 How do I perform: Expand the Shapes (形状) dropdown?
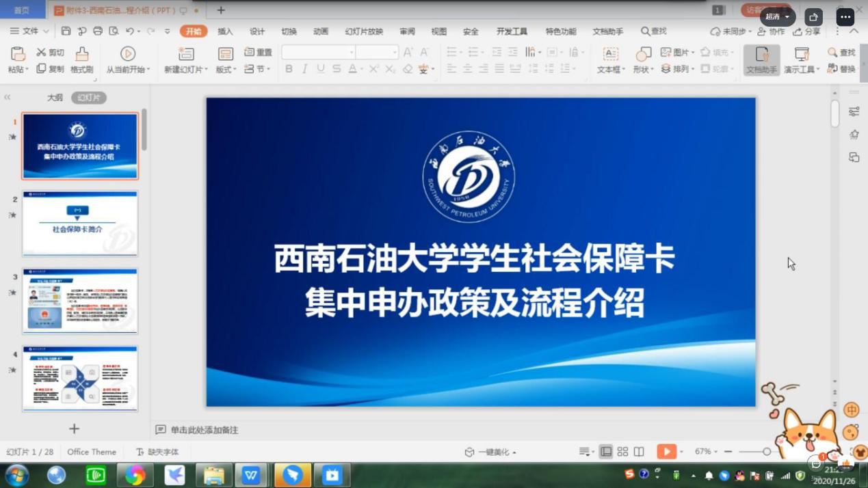642,69
